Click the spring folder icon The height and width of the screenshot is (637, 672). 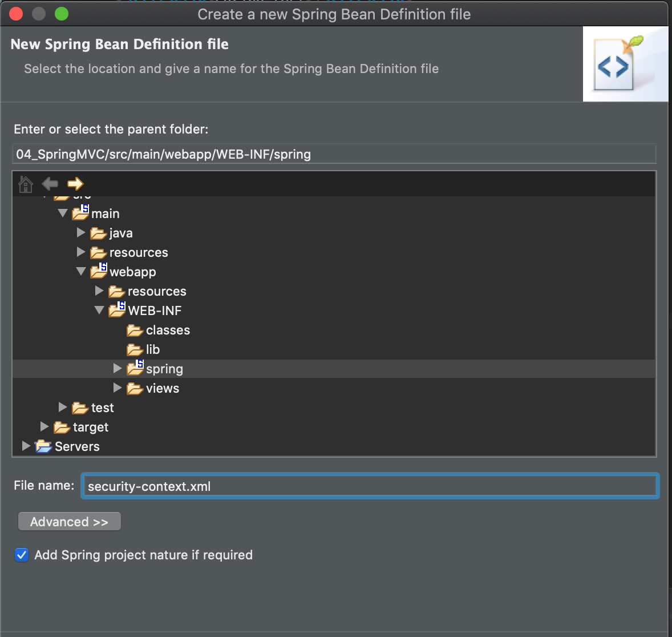coord(135,368)
